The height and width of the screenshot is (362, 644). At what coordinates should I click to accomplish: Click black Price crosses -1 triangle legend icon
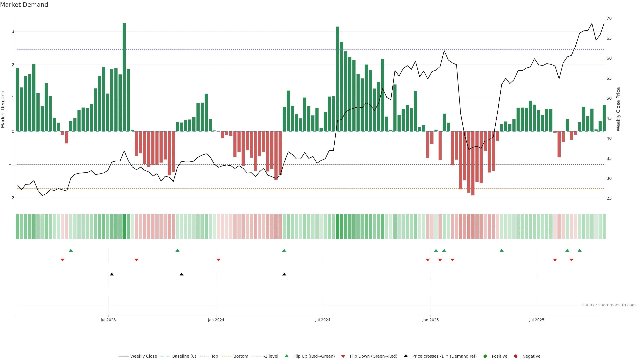406,356
